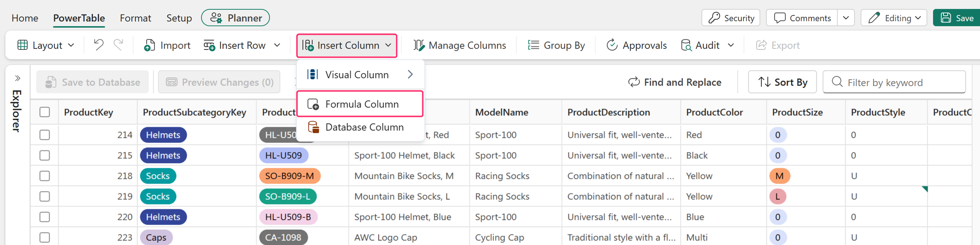Check the row for ProductKey 215

(45, 155)
